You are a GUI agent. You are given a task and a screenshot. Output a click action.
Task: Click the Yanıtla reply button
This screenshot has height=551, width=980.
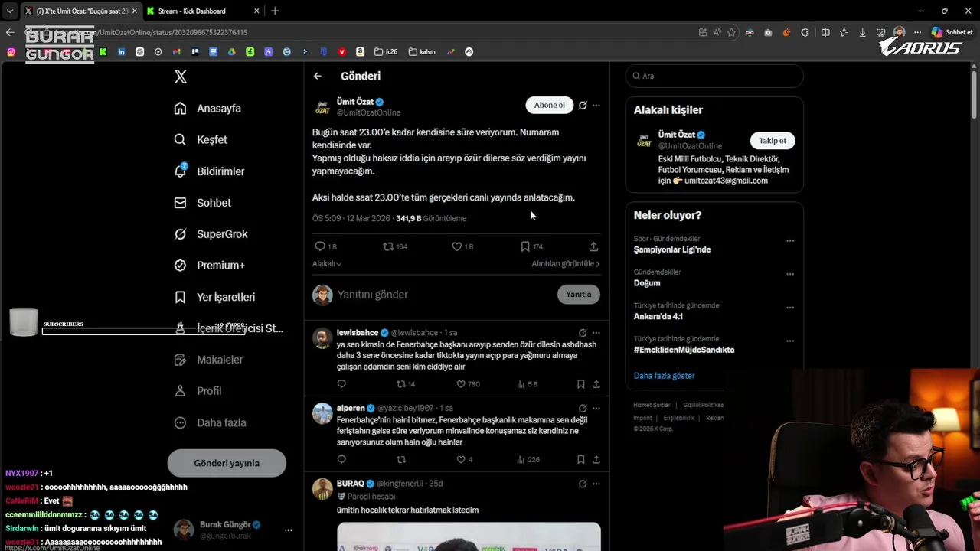pos(579,294)
